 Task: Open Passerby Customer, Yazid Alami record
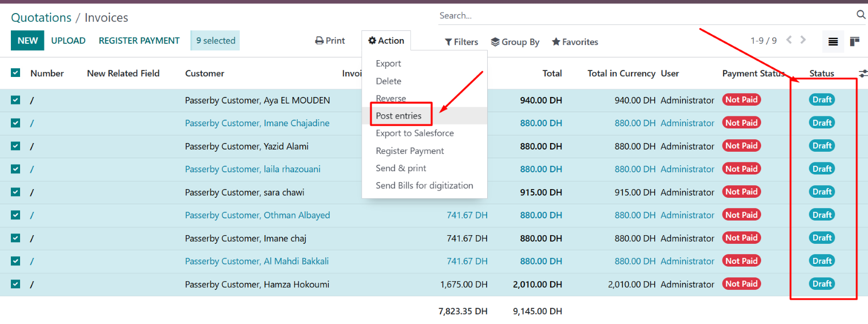[x=246, y=146]
